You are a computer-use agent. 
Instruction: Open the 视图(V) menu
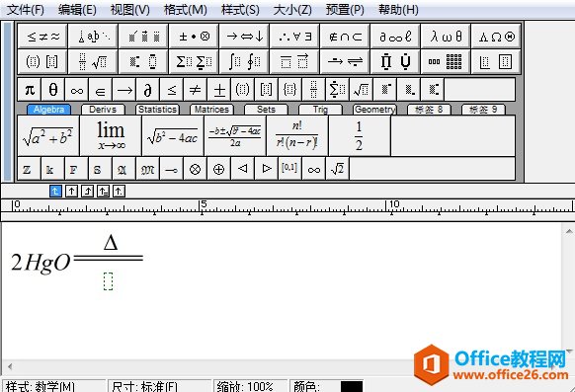[130, 10]
